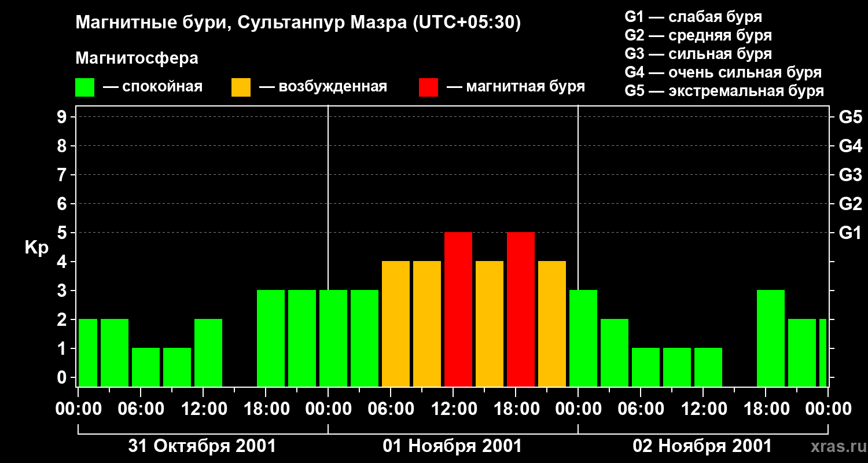Click the orange bar above 06:00 on 01 Ноября

pos(396,324)
